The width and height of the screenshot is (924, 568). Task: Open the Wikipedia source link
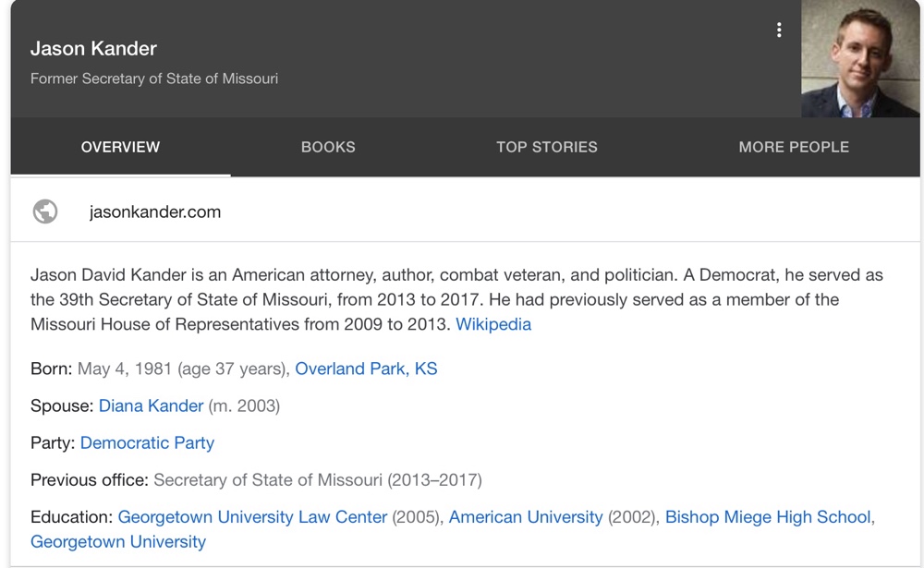point(493,324)
